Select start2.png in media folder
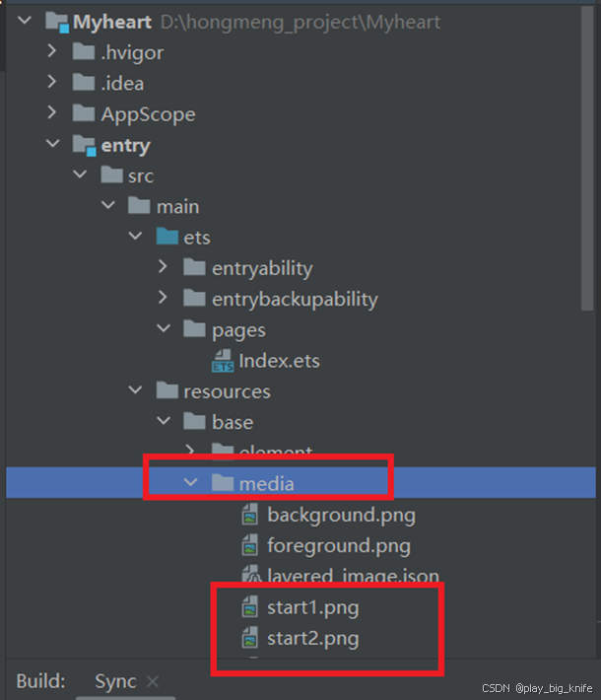The width and height of the screenshot is (601, 700). coord(312,639)
